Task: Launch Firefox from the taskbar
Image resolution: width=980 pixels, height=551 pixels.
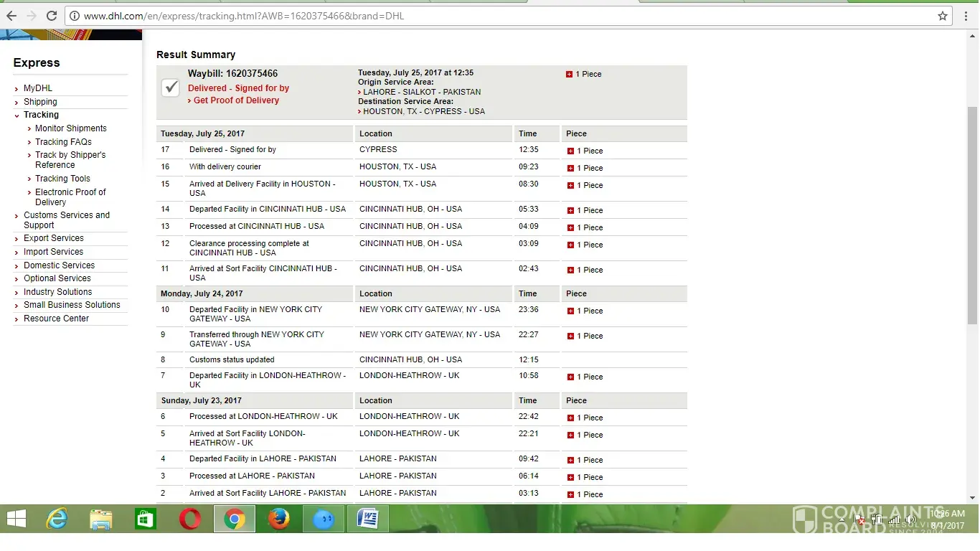Action: click(x=278, y=519)
